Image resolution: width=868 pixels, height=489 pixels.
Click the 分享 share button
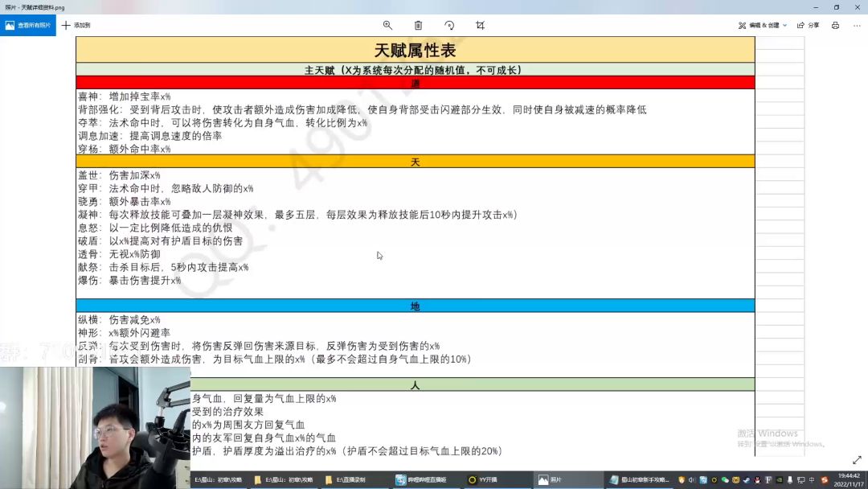coord(809,26)
